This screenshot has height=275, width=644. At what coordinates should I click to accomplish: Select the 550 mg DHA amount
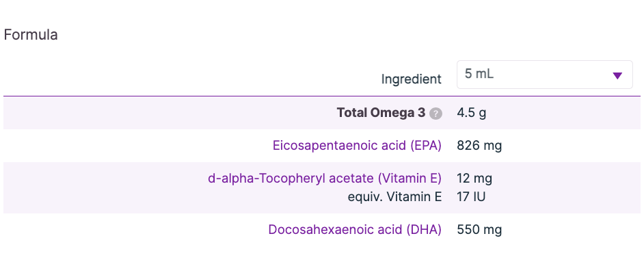coord(479,229)
